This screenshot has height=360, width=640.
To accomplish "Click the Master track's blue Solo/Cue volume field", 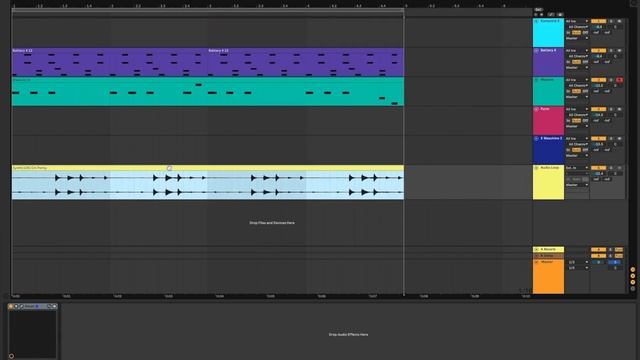I will tap(615, 262).
